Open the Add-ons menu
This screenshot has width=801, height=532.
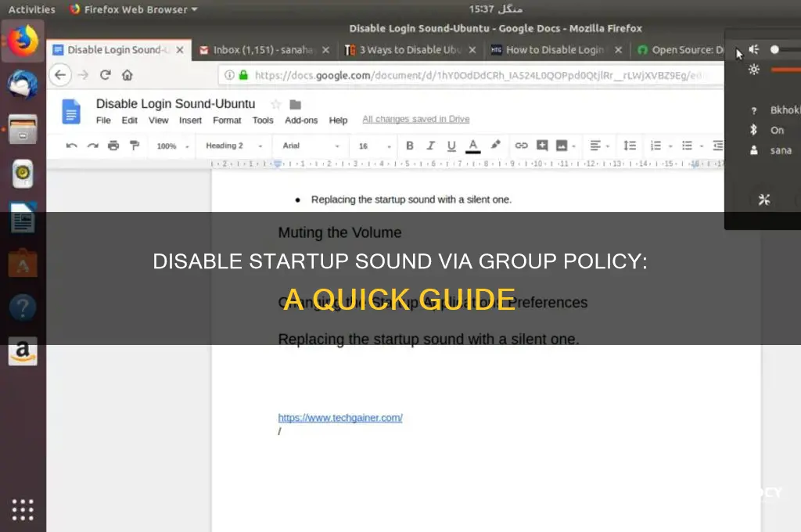click(301, 120)
